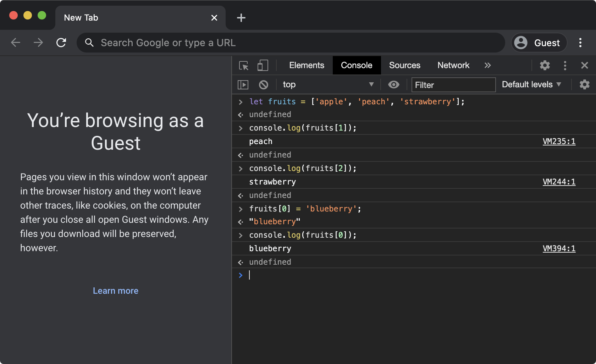Toggle the device toolbar icon
Viewport: 596px width, 364px height.
coord(263,65)
